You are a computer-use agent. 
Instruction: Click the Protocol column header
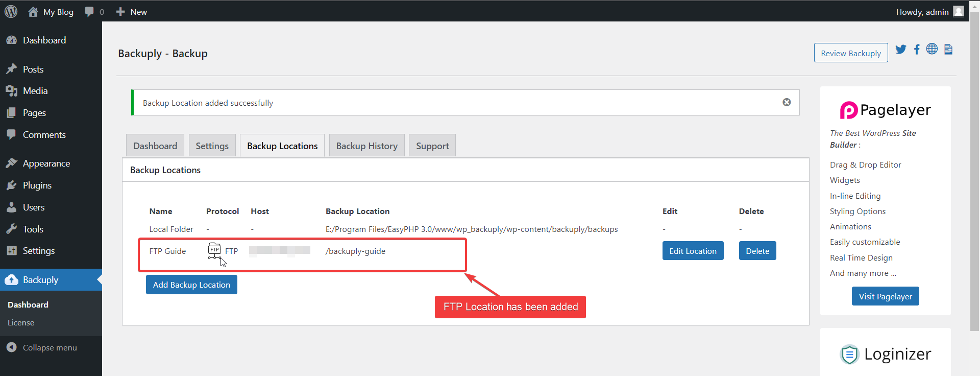(223, 211)
